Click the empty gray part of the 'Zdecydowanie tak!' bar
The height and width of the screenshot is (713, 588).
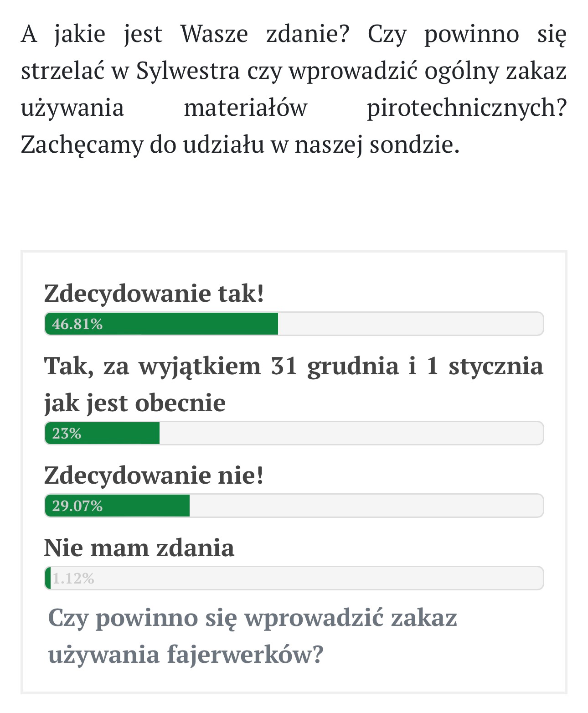[x=410, y=324]
